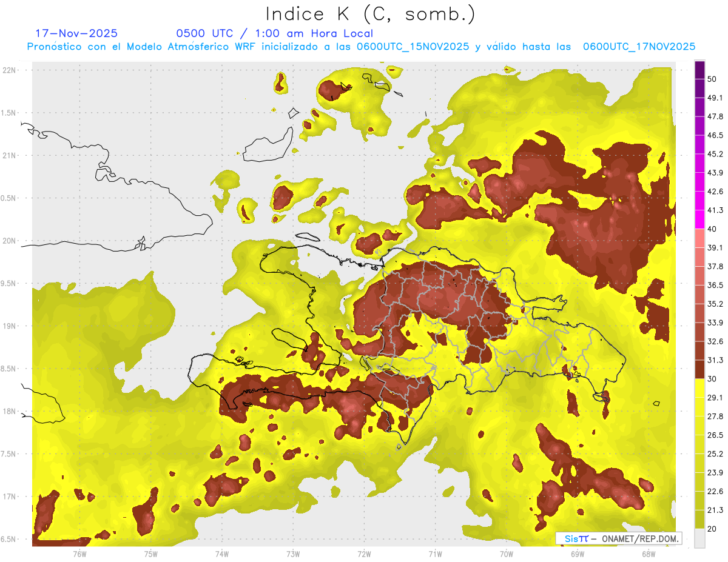
Task: Click the WRF model forecast description line
Action: [361, 47]
